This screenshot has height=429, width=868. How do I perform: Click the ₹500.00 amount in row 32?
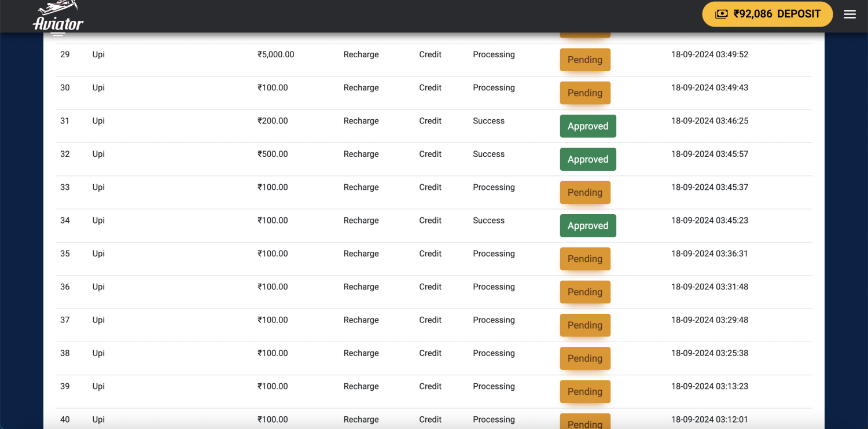coord(273,155)
